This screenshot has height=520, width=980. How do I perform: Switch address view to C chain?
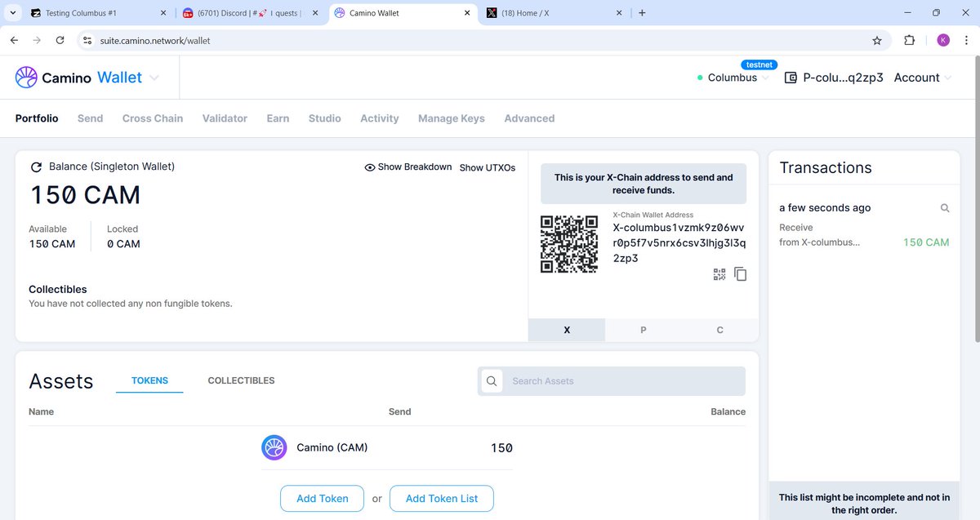coord(719,330)
